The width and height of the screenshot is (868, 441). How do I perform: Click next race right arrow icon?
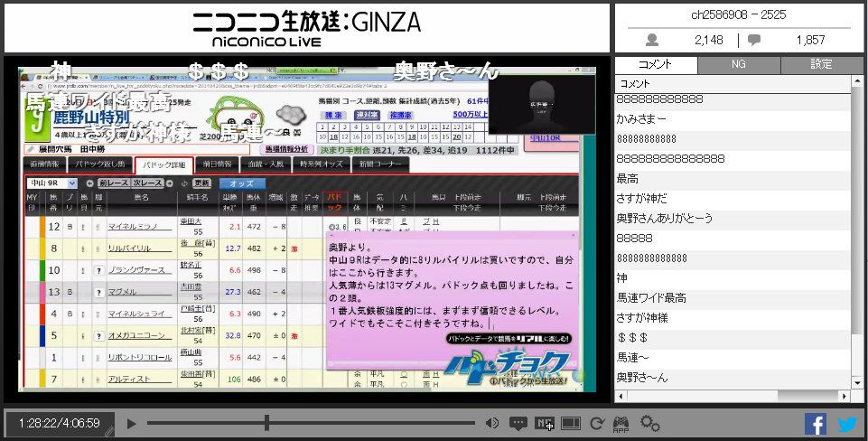[x=170, y=183]
